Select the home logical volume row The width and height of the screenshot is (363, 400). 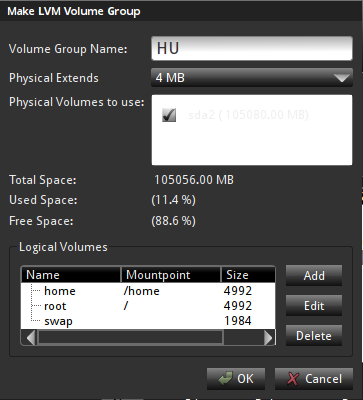[148, 291]
